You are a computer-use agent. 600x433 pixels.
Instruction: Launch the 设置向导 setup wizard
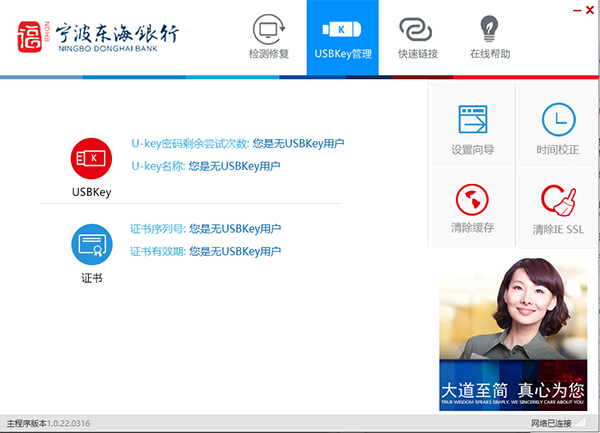tap(473, 129)
